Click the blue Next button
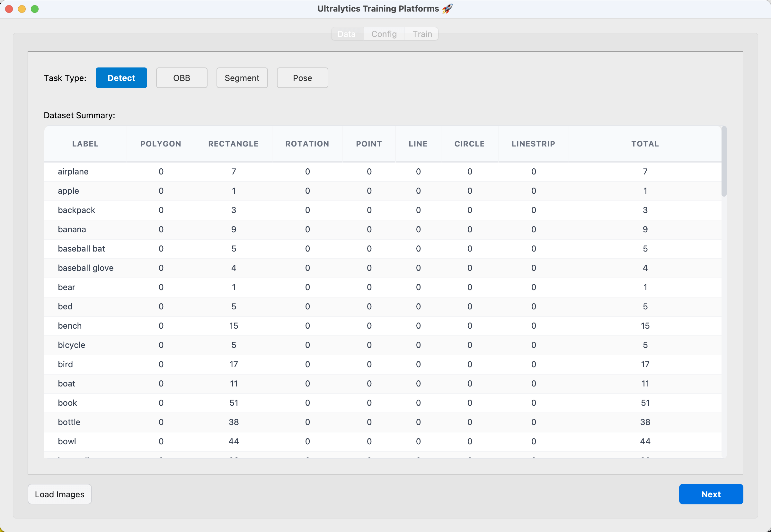Viewport: 771px width, 532px height. (x=711, y=494)
